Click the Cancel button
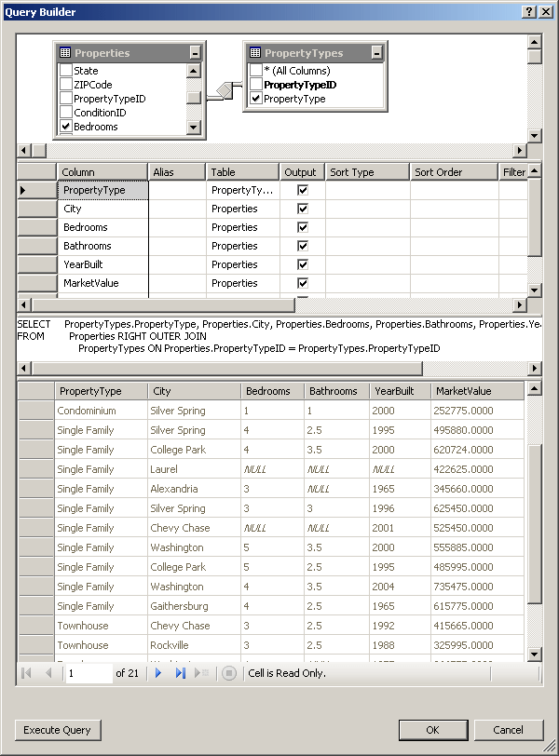 509,730
